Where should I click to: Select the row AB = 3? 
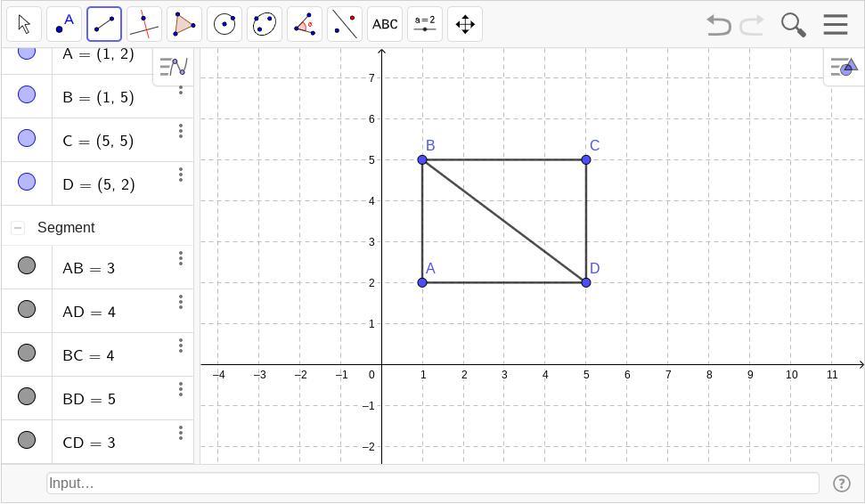(97, 267)
